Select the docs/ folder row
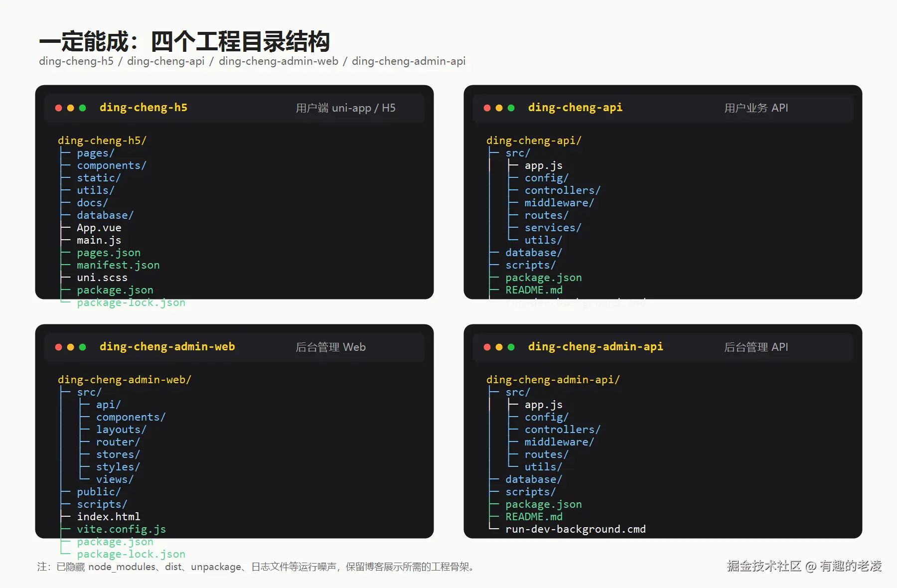Viewport: 897px width, 588px height. pyautogui.click(x=92, y=203)
